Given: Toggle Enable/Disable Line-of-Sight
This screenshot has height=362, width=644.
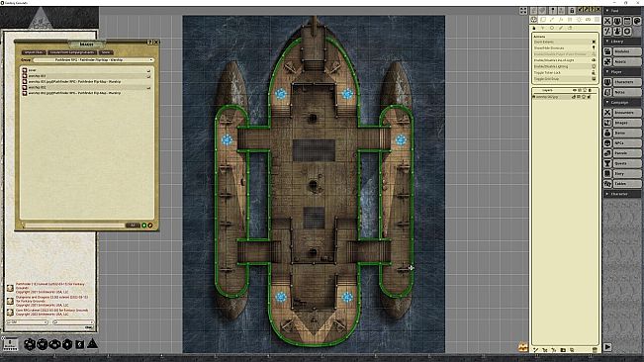Looking at the screenshot, I should tap(564, 60).
